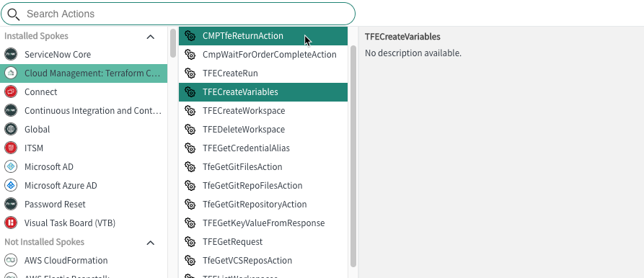Click the Microsoft AD spoke icon
Viewport: 644px width, 278px height.
(x=11, y=167)
